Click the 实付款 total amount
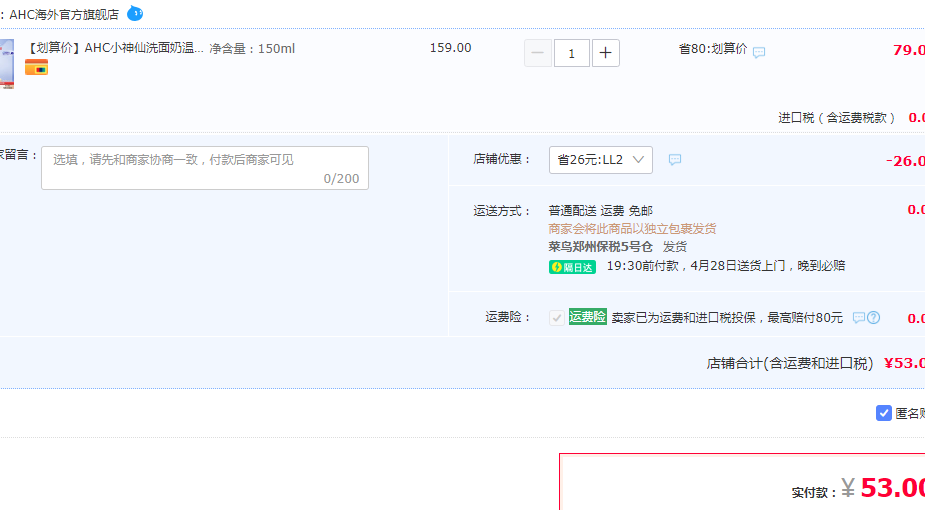The height and width of the screenshot is (510, 925). 893,488
